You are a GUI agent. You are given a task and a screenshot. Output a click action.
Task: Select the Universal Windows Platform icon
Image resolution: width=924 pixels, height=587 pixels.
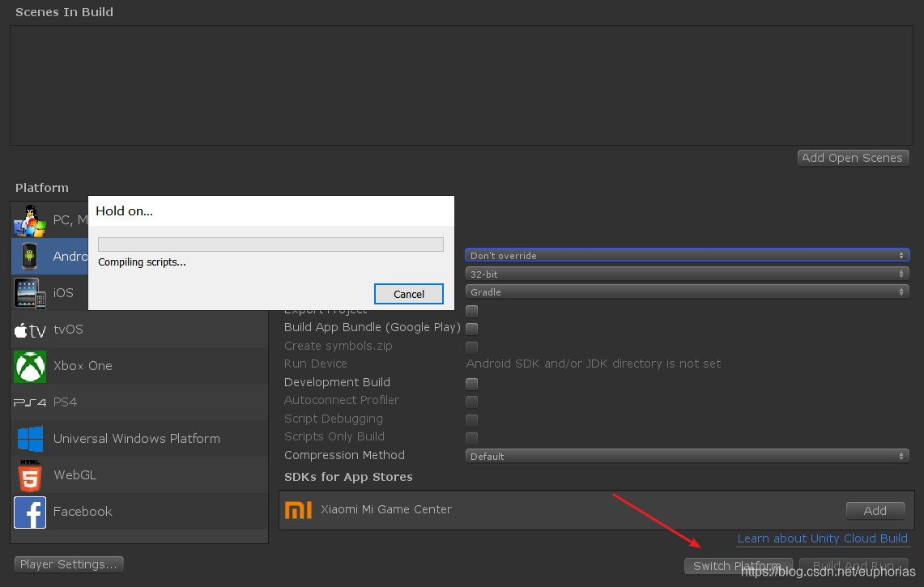[x=30, y=439]
